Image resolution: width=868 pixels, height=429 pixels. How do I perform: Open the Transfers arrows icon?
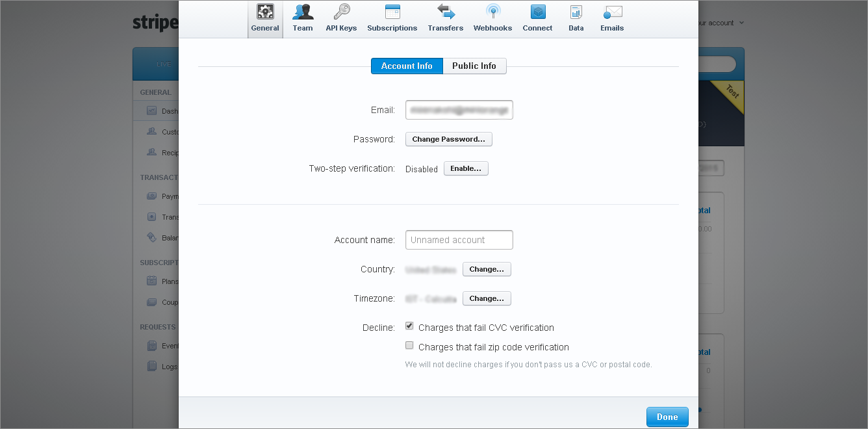pyautogui.click(x=446, y=12)
